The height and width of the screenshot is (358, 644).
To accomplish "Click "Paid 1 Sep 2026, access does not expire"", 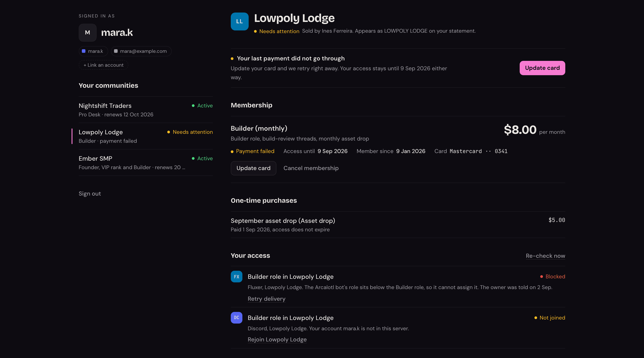I will pyautogui.click(x=280, y=229).
